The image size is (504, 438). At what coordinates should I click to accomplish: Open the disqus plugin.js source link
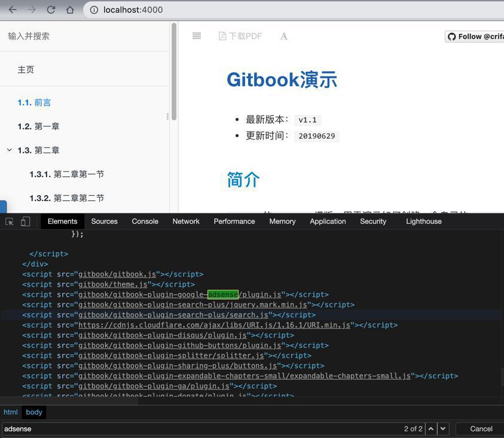click(x=163, y=335)
